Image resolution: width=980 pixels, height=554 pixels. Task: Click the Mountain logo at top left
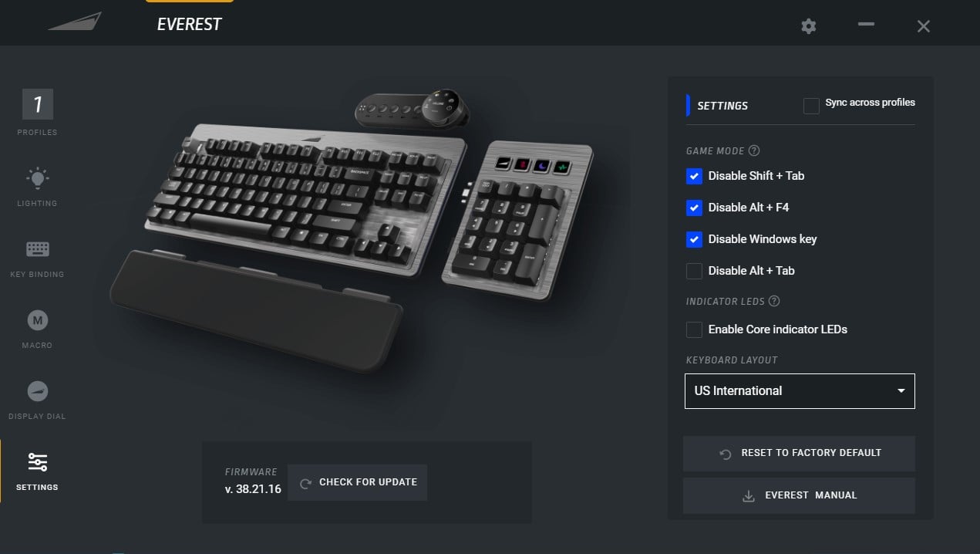(75, 22)
